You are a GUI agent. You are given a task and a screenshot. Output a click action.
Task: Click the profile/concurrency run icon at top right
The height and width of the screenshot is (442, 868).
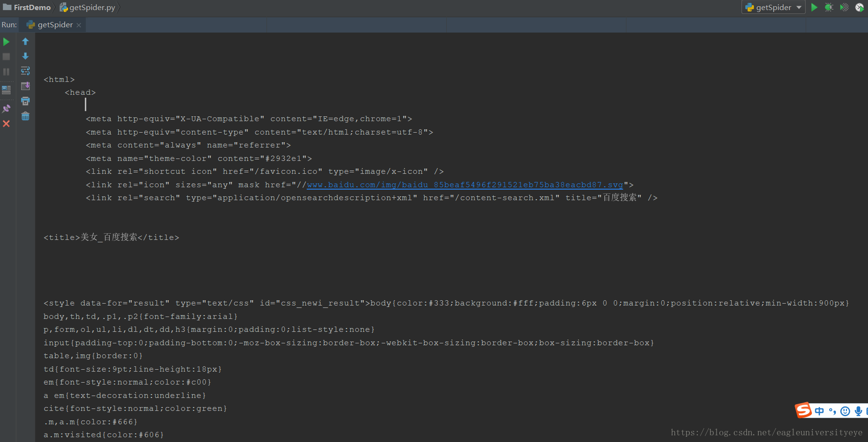tap(859, 7)
